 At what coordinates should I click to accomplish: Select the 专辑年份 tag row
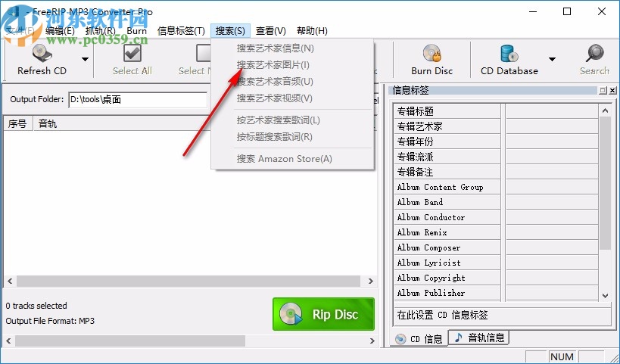447,142
